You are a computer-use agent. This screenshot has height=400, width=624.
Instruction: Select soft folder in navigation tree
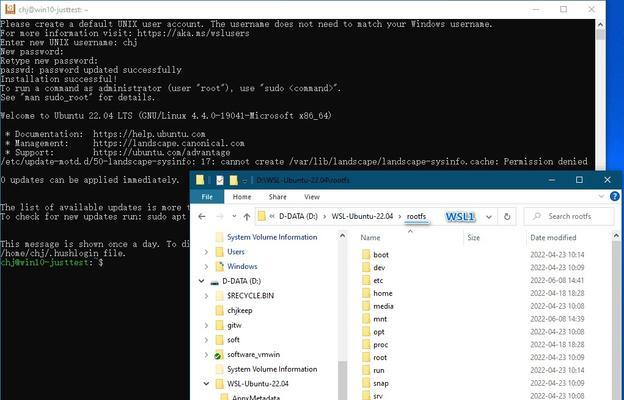pyautogui.click(x=233, y=340)
